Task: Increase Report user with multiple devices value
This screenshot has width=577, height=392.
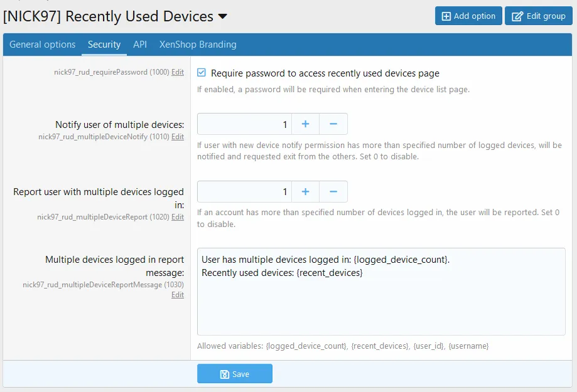Action: pyautogui.click(x=305, y=192)
